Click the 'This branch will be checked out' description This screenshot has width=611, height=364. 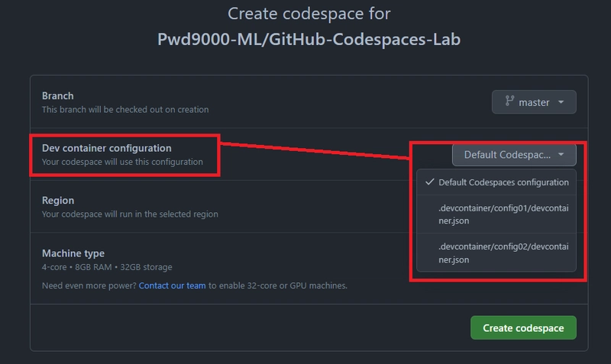click(x=125, y=110)
